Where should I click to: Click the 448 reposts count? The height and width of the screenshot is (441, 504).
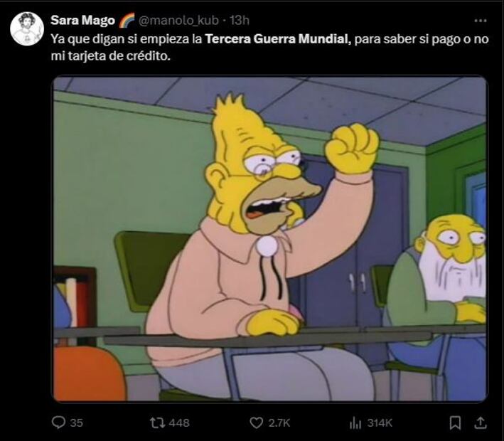coord(179,423)
